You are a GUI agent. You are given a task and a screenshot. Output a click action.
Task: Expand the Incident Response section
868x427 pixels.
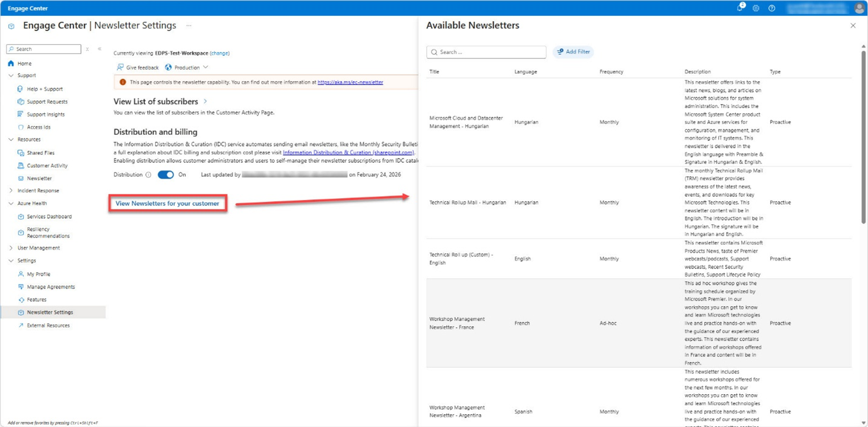[x=11, y=191]
